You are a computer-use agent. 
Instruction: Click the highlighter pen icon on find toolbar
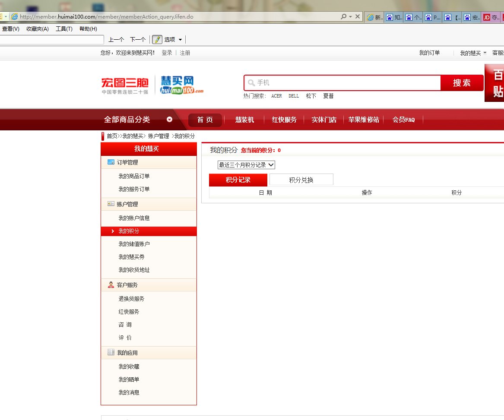tap(158, 39)
